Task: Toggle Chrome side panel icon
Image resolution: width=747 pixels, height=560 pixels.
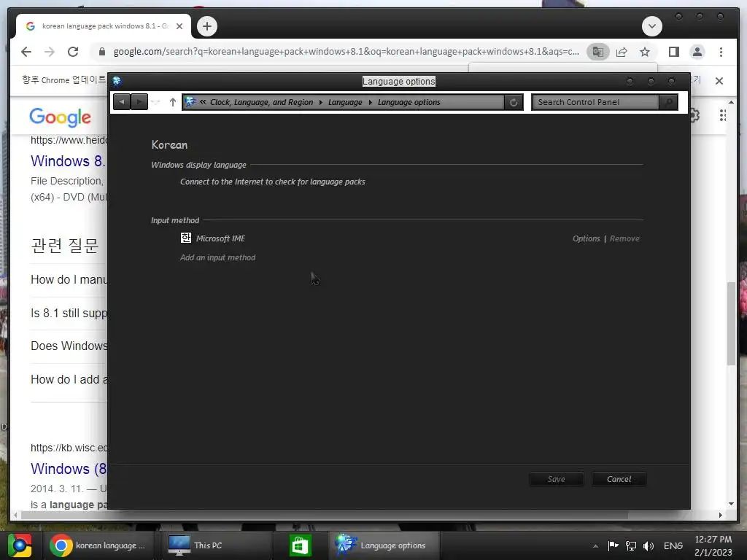Action: click(x=673, y=52)
